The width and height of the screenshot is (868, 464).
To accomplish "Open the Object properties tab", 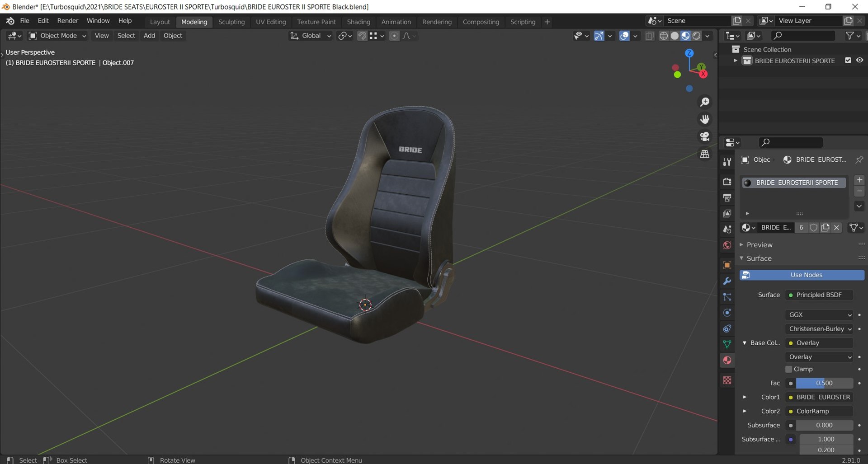I will click(727, 265).
